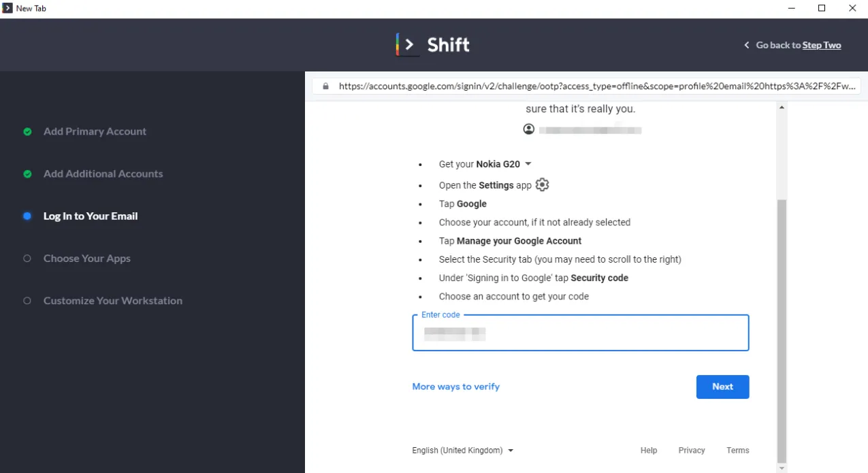Click the green check beside Add Additional Accounts
868x473 pixels.
coord(27,174)
